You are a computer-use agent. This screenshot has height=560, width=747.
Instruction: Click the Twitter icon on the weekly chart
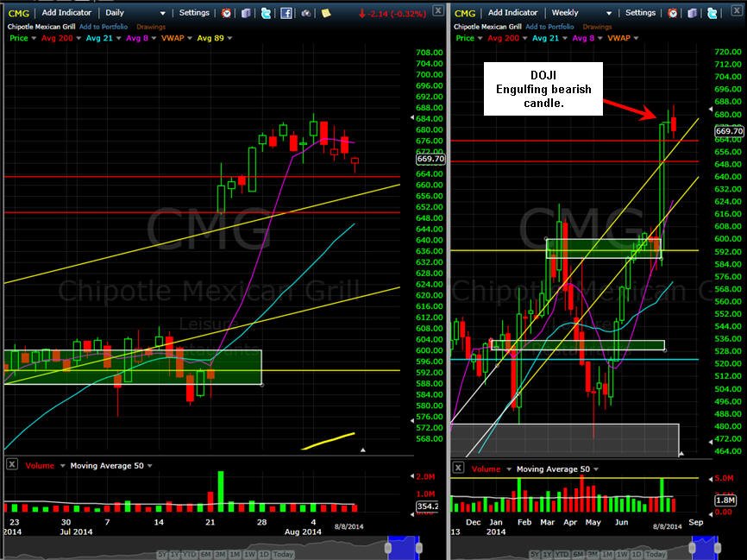click(x=712, y=13)
